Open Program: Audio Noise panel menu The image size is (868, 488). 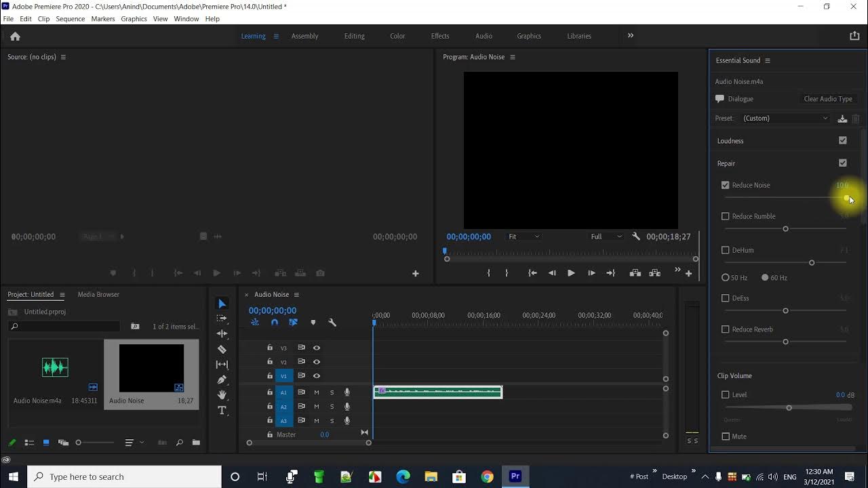point(513,57)
